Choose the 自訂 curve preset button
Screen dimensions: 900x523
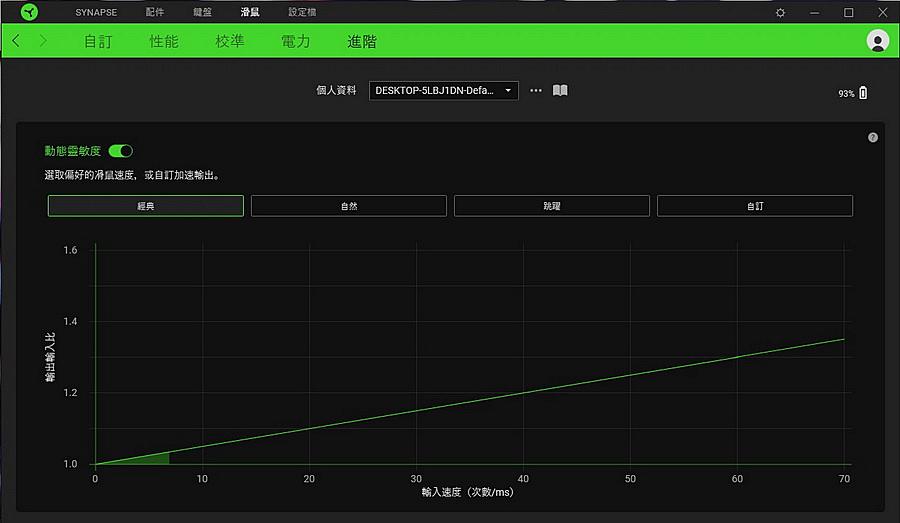tap(754, 206)
